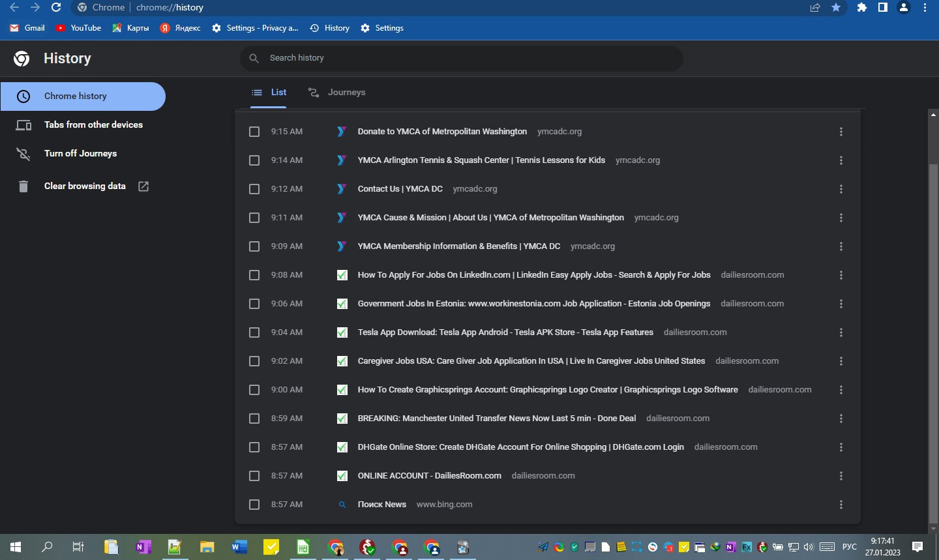Open OneNote from the taskbar
This screenshot has height=560, width=939.
[143, 547]
